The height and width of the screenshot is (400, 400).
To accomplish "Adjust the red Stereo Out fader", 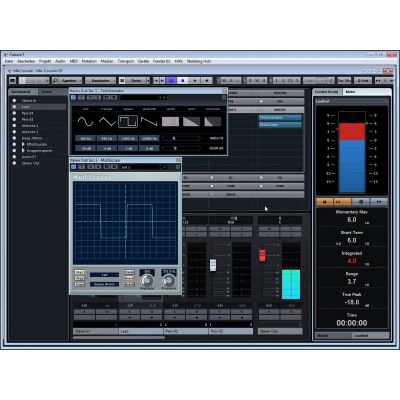I will click(262, 255).
